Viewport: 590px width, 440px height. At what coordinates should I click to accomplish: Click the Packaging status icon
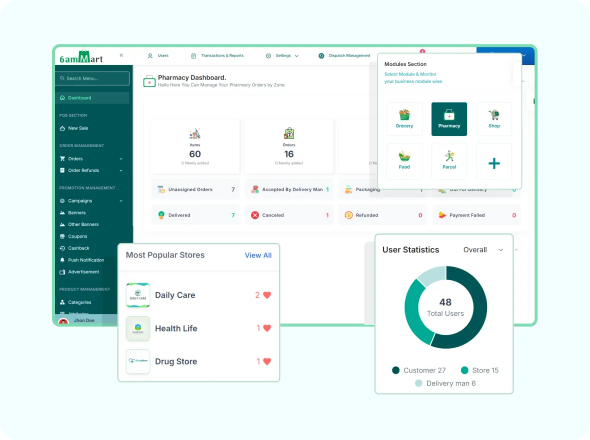[348, 189]
